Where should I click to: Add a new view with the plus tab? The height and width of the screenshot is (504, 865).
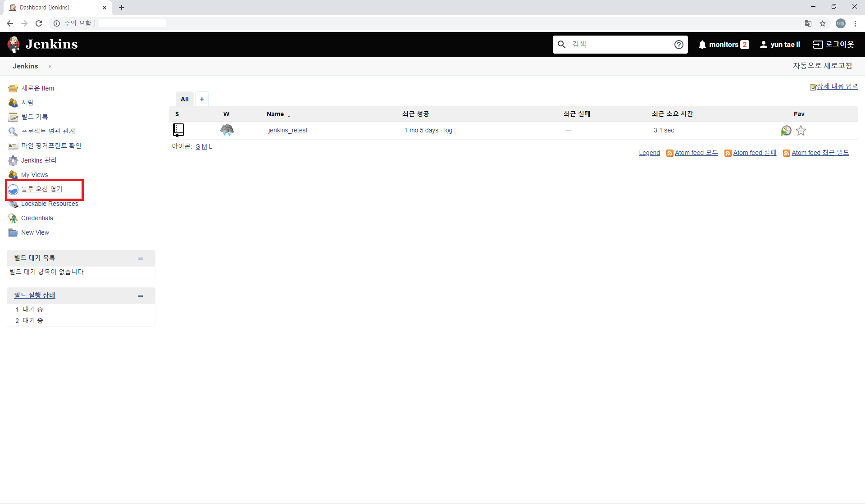tap(202, 99)
